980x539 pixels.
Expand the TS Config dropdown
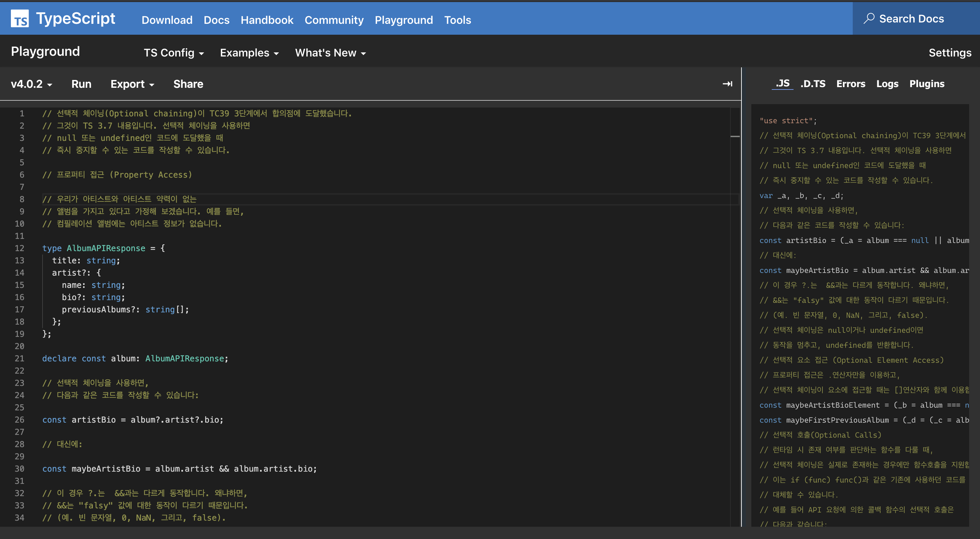coord(174,53)
